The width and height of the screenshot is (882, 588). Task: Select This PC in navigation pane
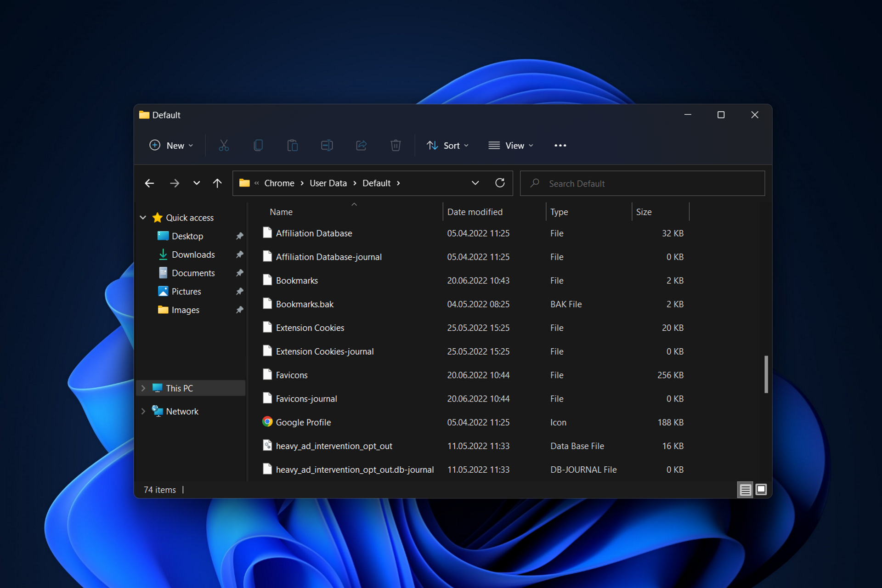tap(191, 388)
